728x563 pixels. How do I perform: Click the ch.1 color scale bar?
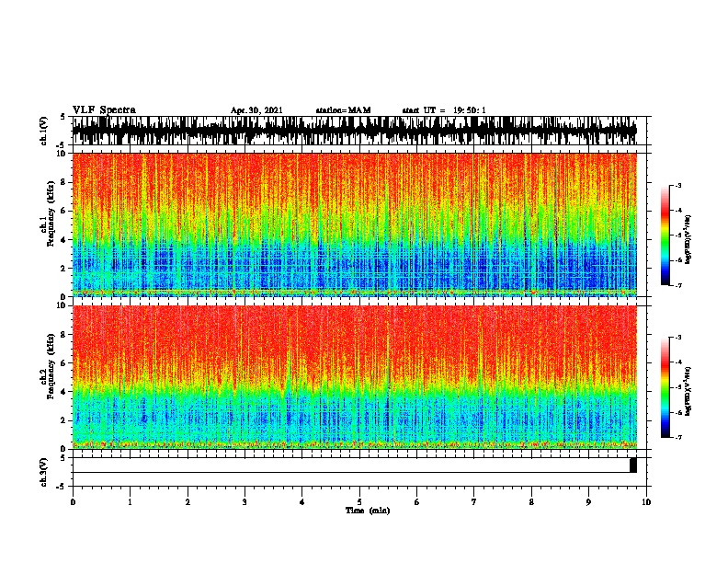tap(665, 236)
